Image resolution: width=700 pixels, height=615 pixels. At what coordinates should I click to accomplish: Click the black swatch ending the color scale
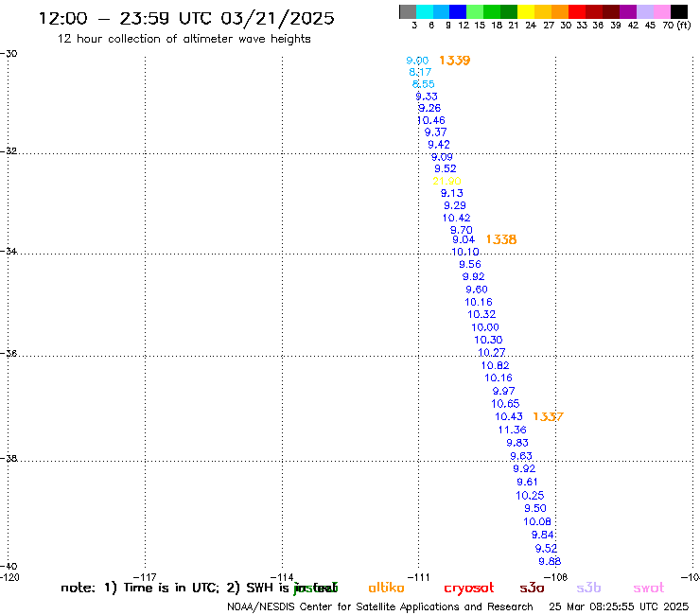[678, 11]
